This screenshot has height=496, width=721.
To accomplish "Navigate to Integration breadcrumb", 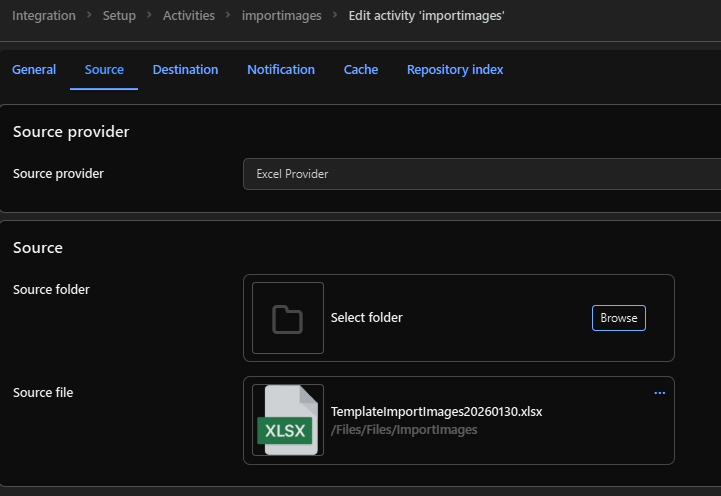I will pyautogui.click(x=44, y=16).
